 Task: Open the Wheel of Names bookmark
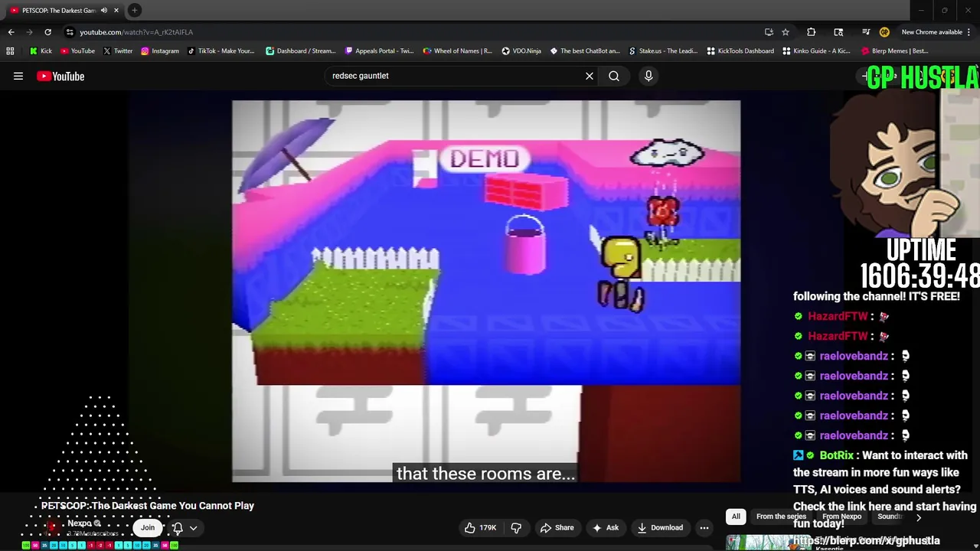click(x=457, y=51)
